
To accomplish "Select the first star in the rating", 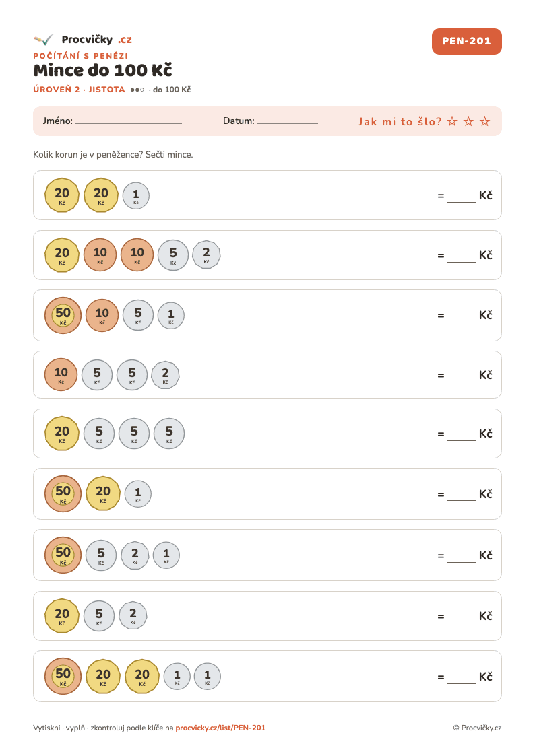I will (452, 121).
